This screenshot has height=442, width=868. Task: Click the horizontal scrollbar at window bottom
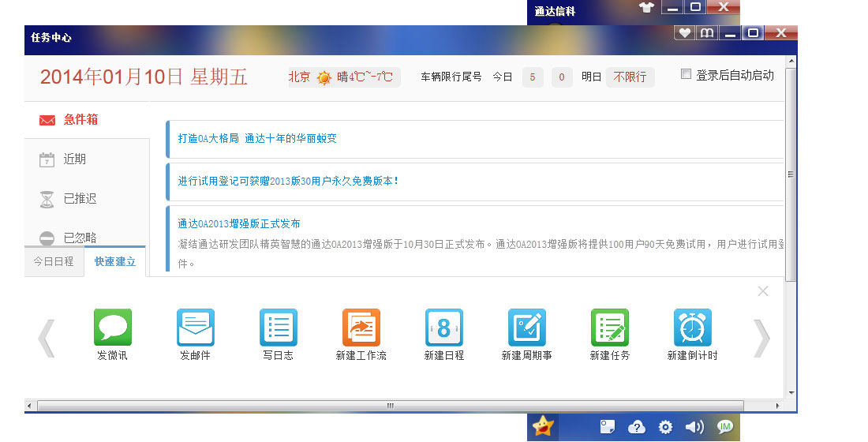(x=389, y=406)
